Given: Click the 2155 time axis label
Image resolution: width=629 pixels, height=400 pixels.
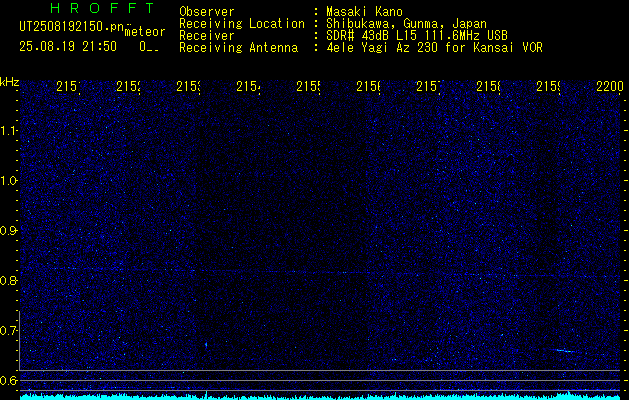Looking at the screenshot, I should point(308,86).
